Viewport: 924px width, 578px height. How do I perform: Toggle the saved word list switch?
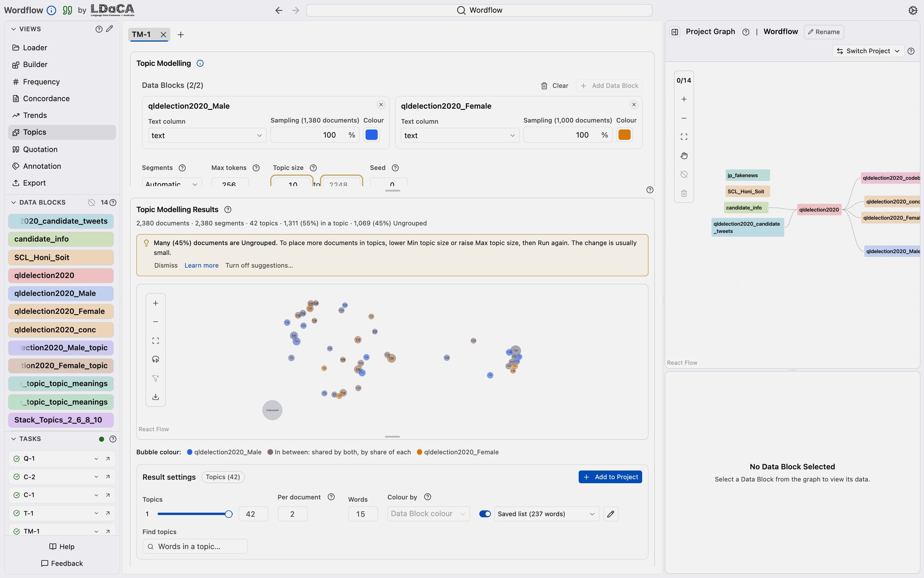click(x=485, y=514)
